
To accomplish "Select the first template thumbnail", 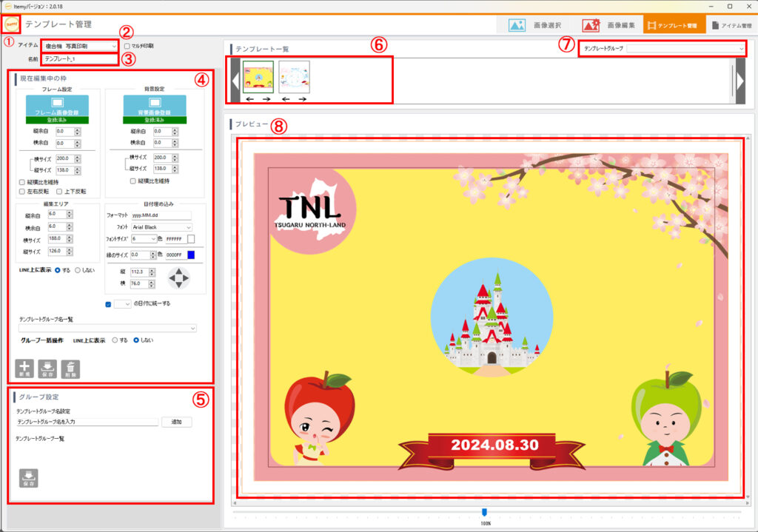I will click(258, 76).
